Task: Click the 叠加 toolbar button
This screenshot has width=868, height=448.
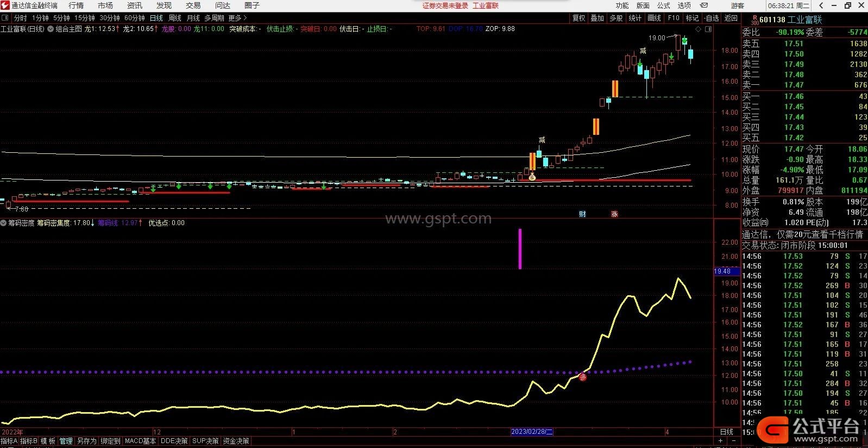Action: point(597,18)
